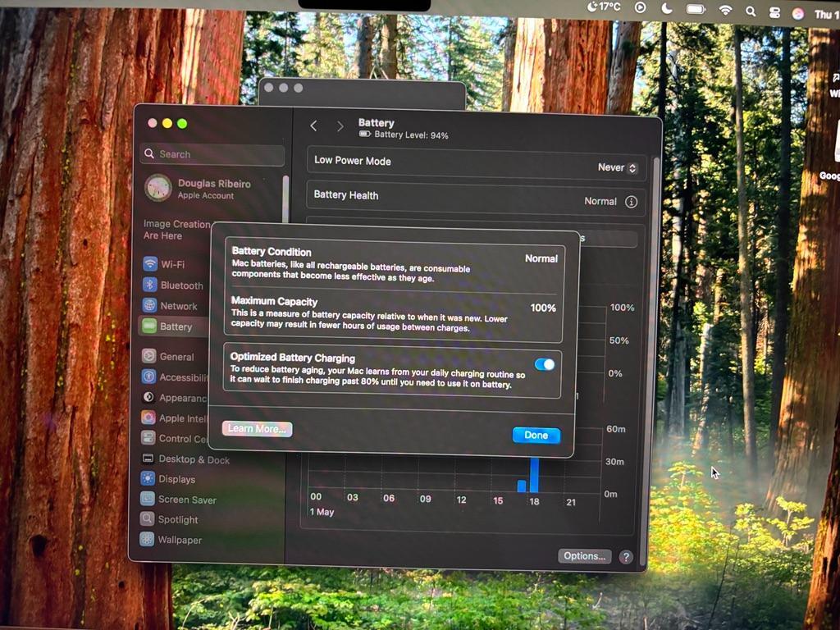
Task: Open Spotlight icon in sidebar
Action: pos(148,518)
